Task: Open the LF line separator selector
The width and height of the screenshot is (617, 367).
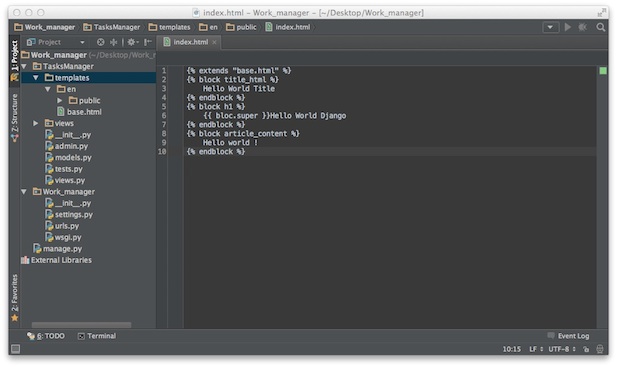Action: (536, 349)
